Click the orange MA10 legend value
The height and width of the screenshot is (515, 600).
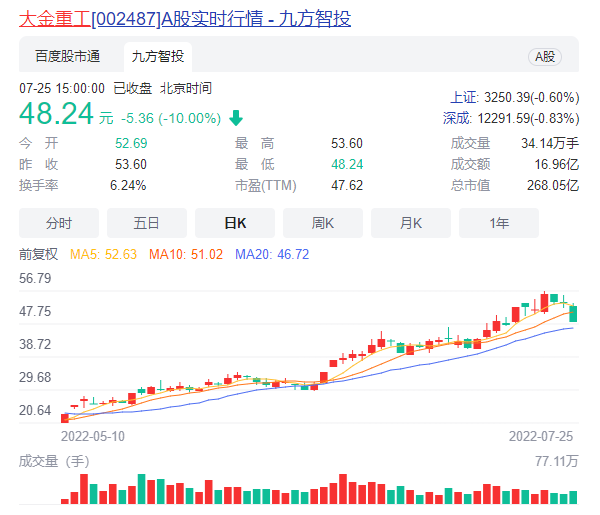[187, 255]
